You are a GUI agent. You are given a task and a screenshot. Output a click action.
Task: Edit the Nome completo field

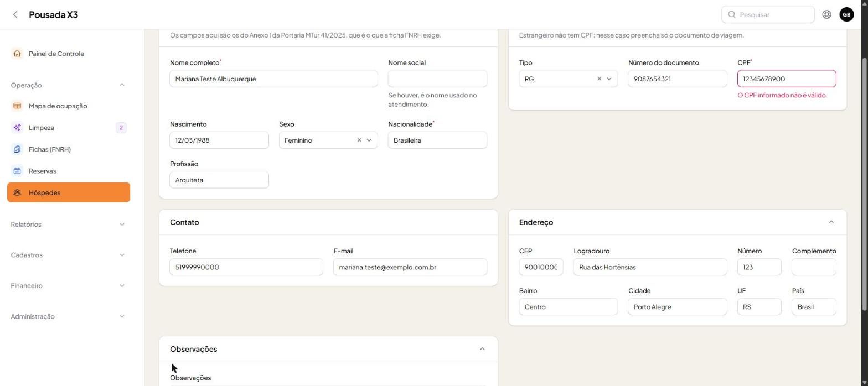coord(273,79)
